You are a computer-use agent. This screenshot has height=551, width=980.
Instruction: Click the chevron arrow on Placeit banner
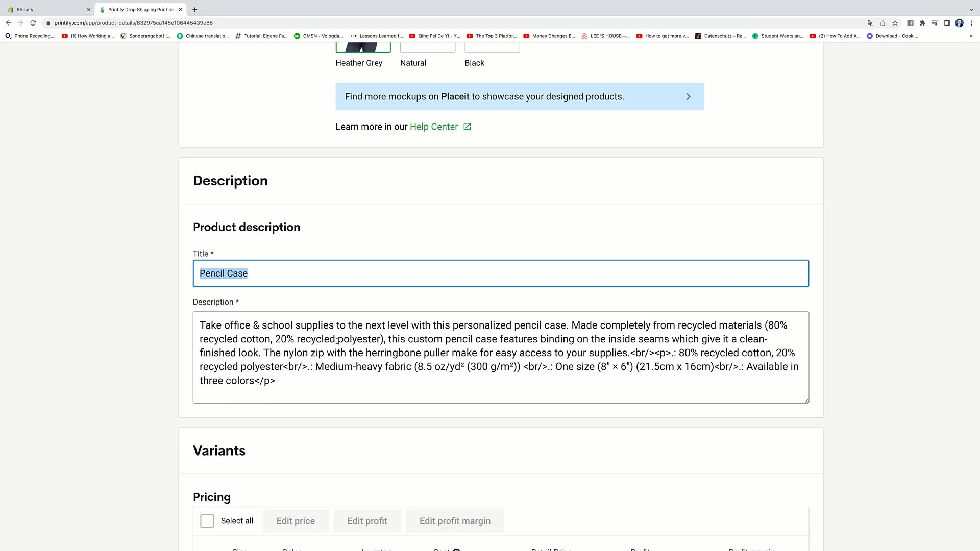coord(688,97)
